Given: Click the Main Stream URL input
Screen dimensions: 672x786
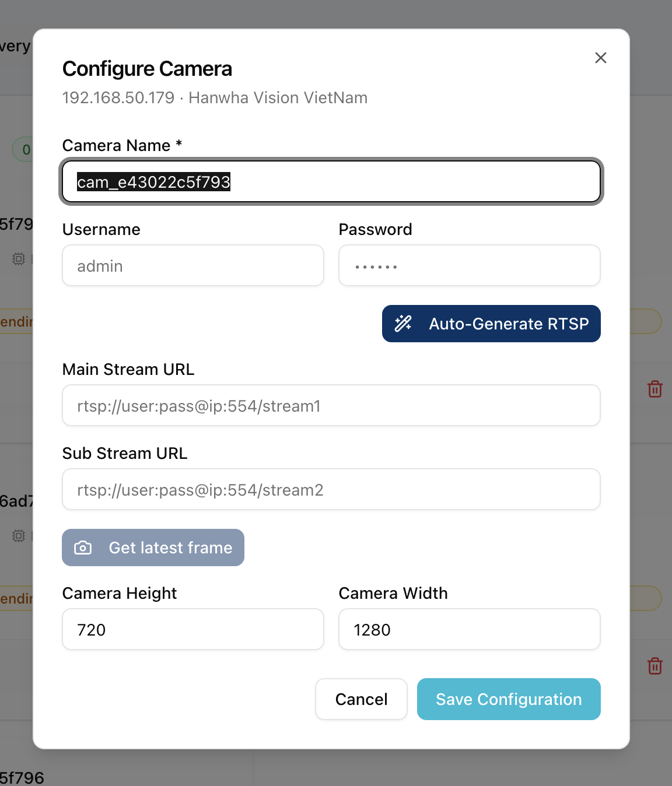Looking at the screenshot, I should pyautogui.click(x=331, y=405).
